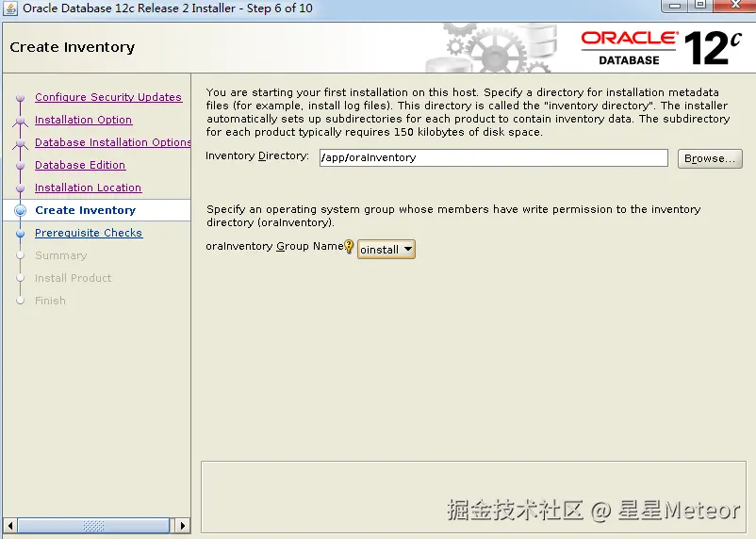Click the empty message box at the bottom

473,497
